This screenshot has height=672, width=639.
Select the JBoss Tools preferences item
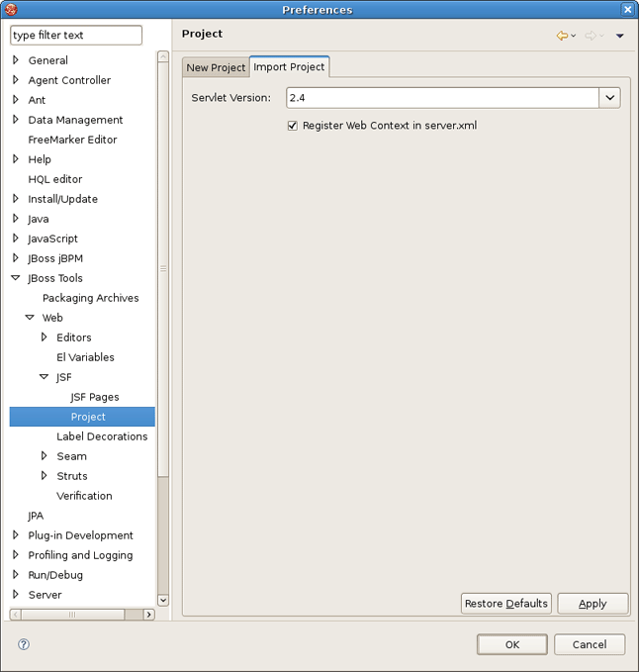(x=55, y=278)
